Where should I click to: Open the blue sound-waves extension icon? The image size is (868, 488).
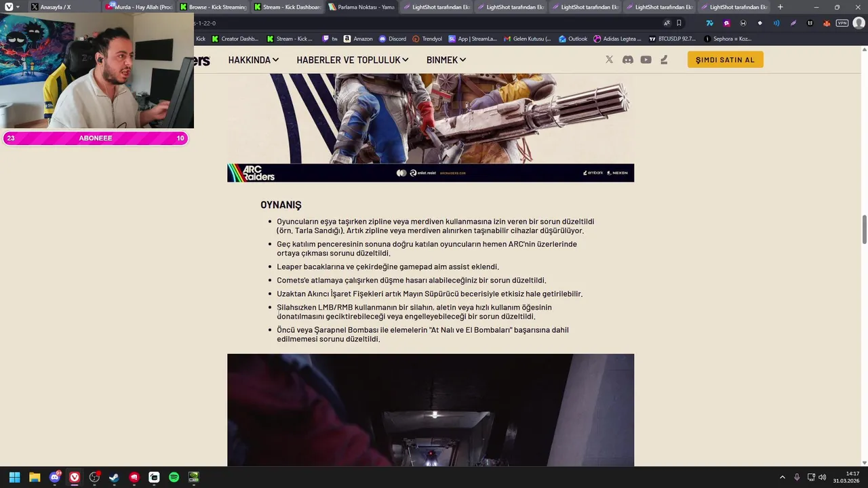tap(776, 23)
